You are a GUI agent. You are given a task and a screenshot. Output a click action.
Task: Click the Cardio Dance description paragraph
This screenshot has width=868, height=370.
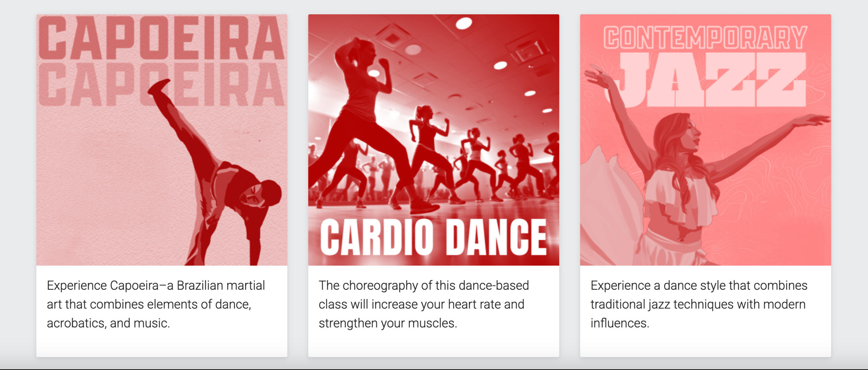coord(424,304)
